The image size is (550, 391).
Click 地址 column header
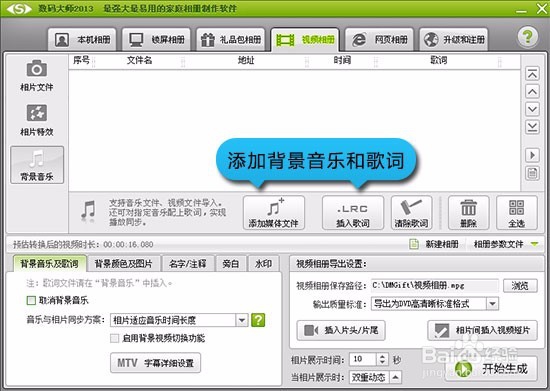pos(246,61)
